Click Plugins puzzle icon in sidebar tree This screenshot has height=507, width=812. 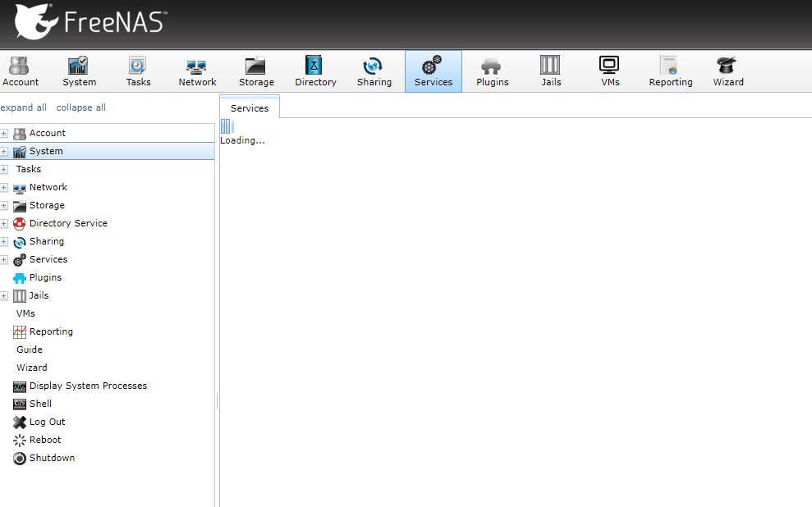pyautogui.click(x=20, y=278)
